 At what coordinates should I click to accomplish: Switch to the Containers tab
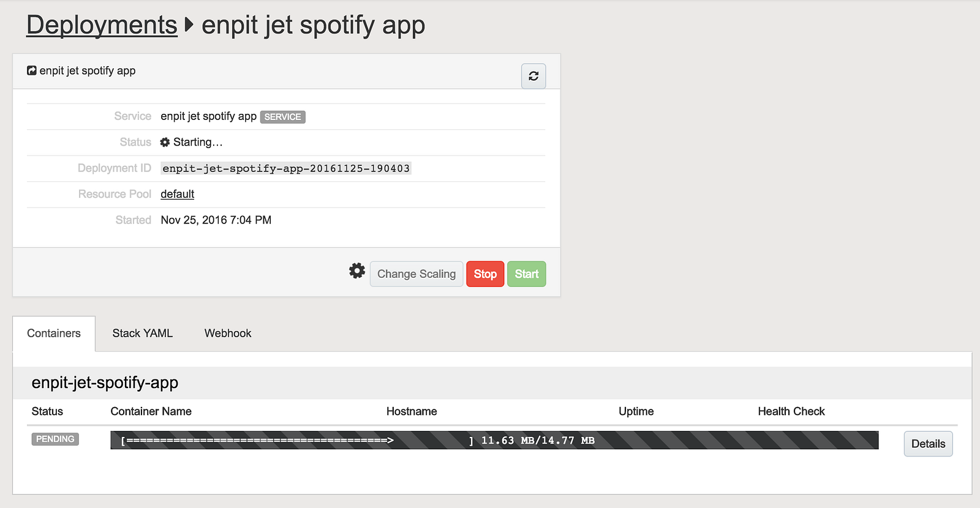coord(54,334)
